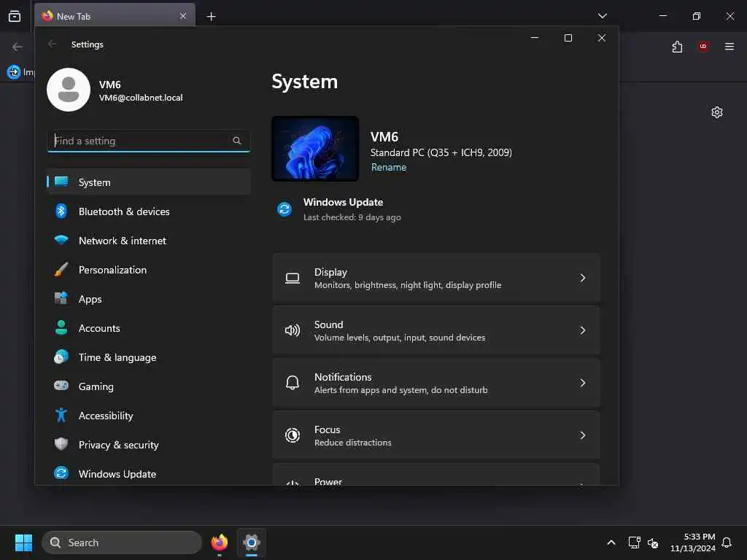Click the Gaming controller icon
This screenshot has width=747, height=560.
coord(61,386)
